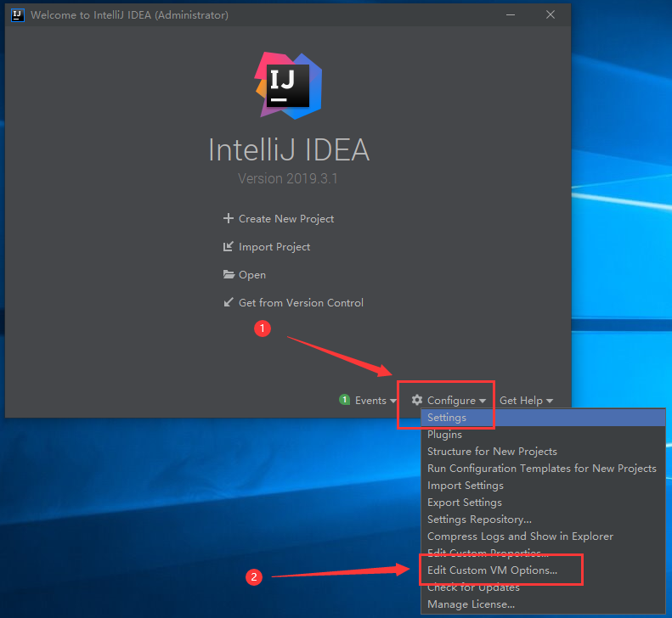Click the Configure gear icon
The width and height of the screenshot is (672, 618).
[x=417, y=400]
